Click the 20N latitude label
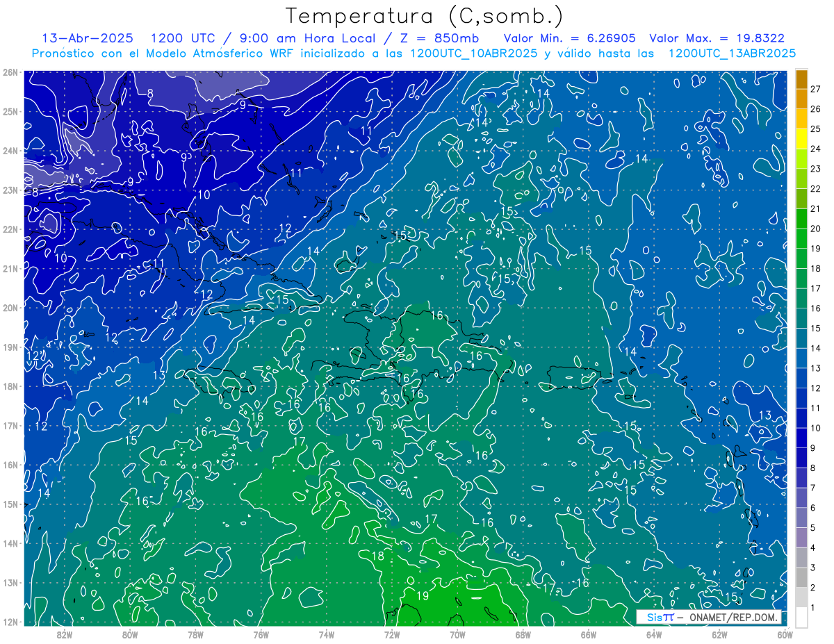 click(10, 308)
